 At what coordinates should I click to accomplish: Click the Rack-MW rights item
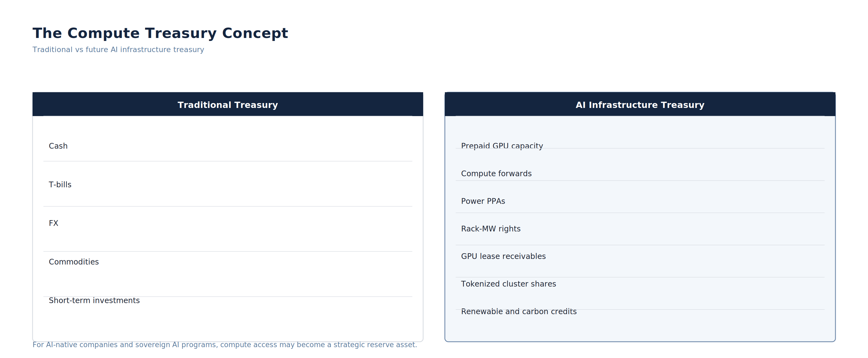491,229
